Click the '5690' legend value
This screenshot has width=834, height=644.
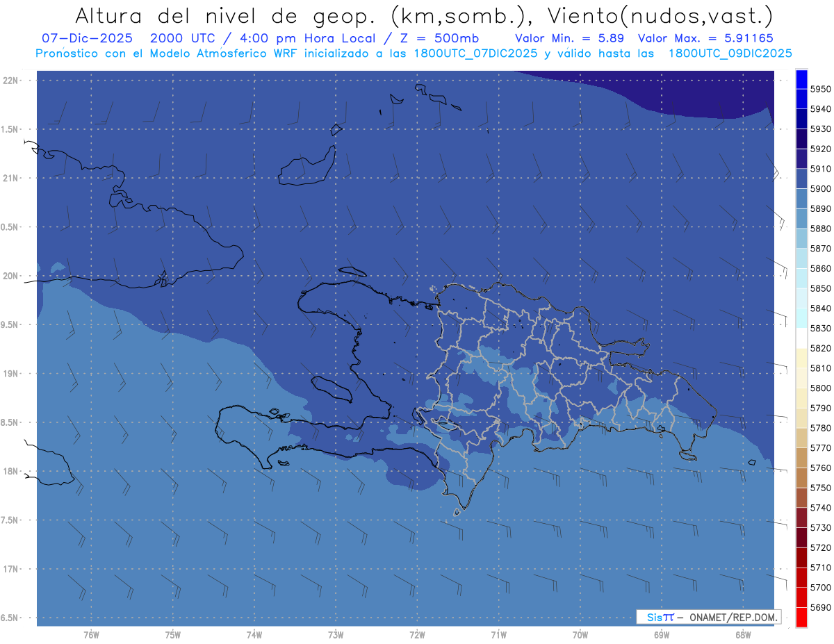coord(820,607)
